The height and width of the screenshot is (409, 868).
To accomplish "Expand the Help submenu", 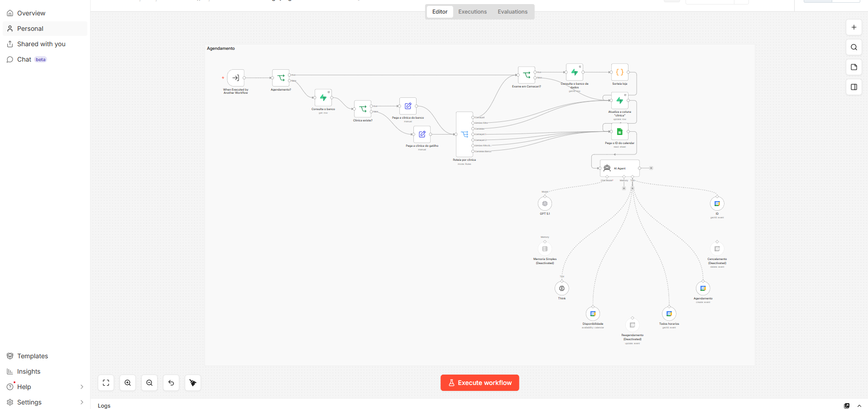I will tap(82, 387).
